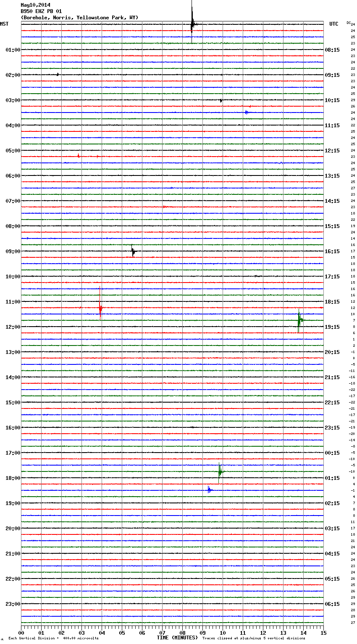Click the 19:15 UTC time label
Viewport: 357px width, 644px height.
click(x=332, y=327)
